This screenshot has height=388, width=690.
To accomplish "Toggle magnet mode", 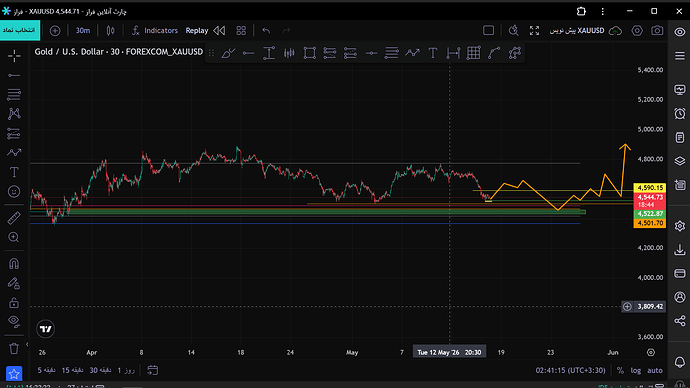I will coord(14,264).
